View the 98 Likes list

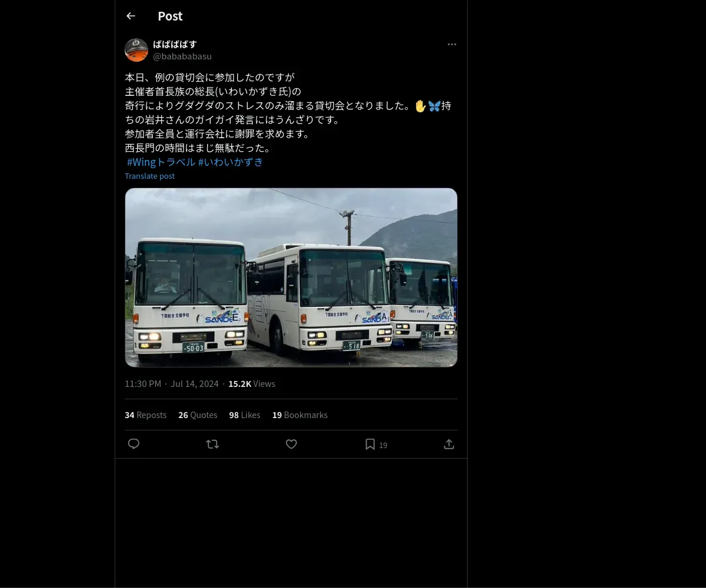pyautogui.click(x=245, y=415)
